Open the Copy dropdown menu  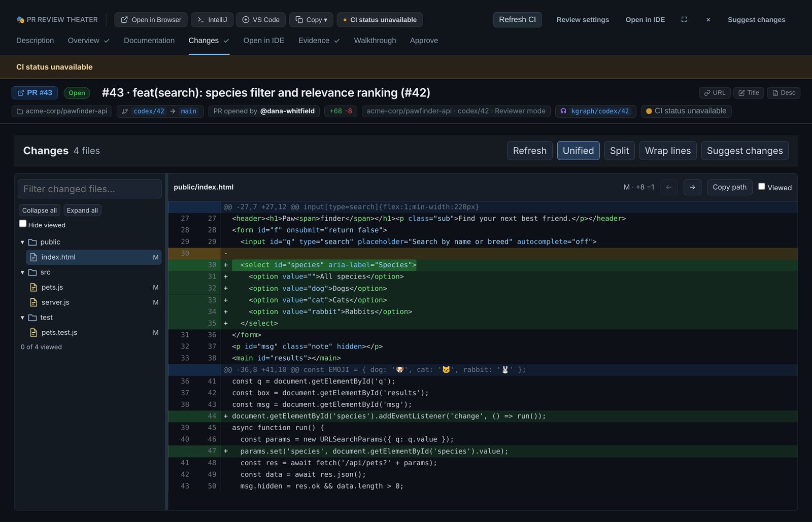tap(311, 20)
